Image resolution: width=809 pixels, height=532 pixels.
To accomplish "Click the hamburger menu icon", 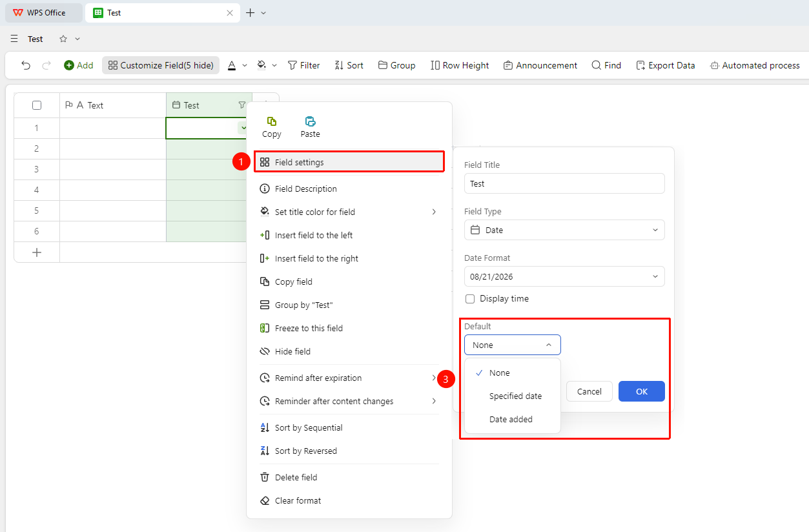I will click(14, 39).
